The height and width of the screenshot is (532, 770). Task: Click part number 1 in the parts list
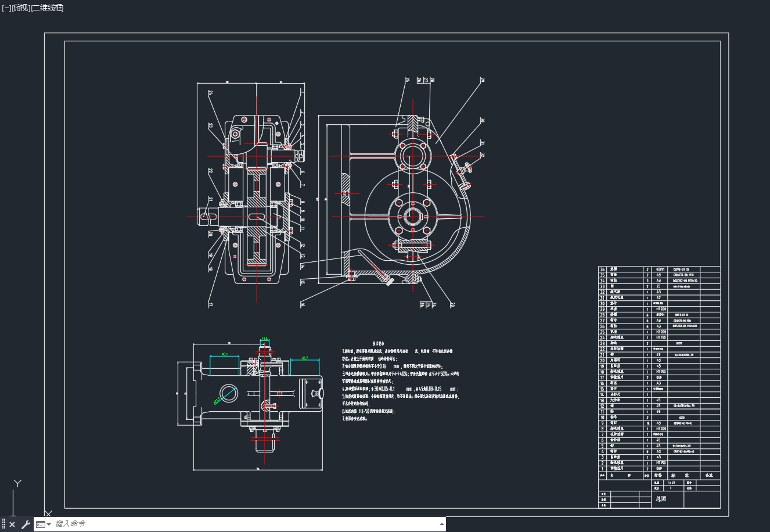click(x=602, y=469)
